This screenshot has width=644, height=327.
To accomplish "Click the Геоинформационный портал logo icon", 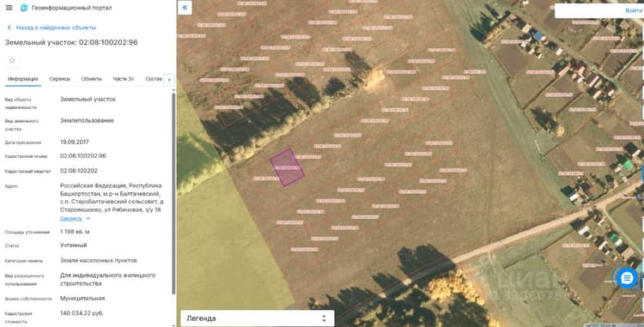I will (24, 8).
